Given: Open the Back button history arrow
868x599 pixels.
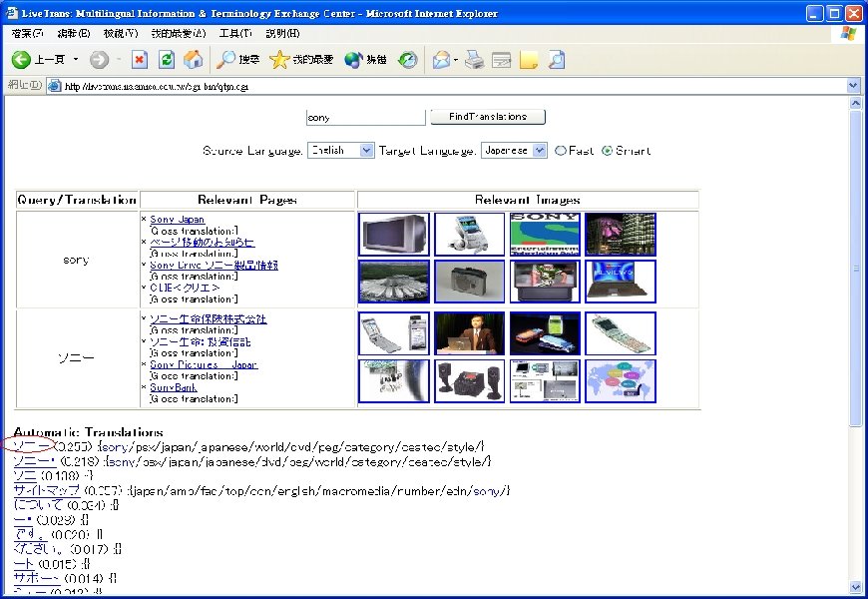Looking at the screenshot, I should (76, 59).
